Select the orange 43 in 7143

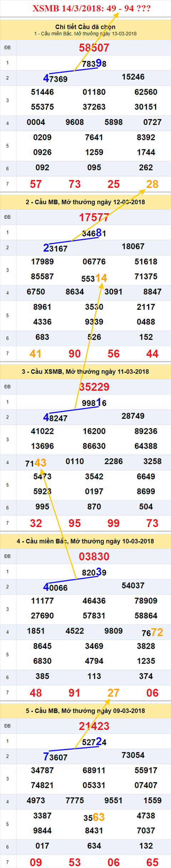(x=40, y=463)
